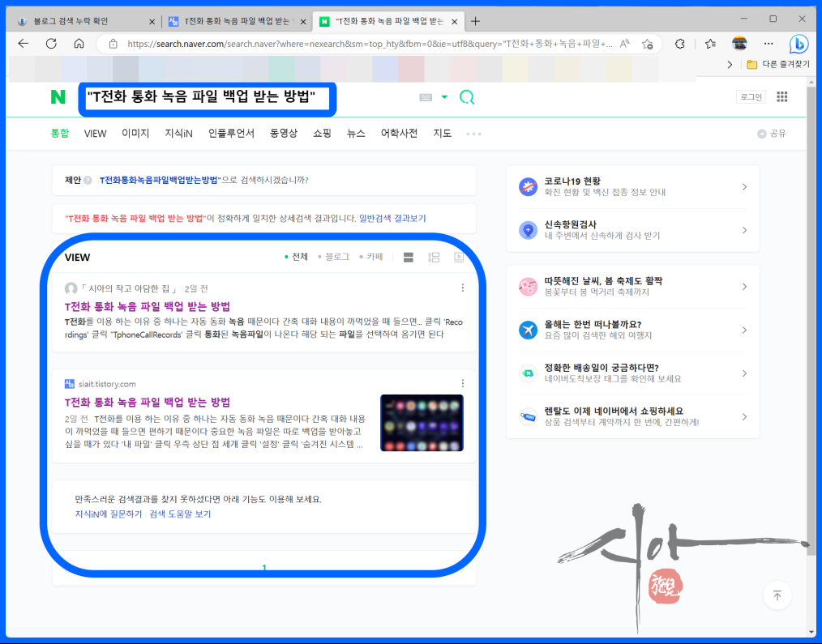Open the browser settings ellipsis menu

click(x=768, y=44)
